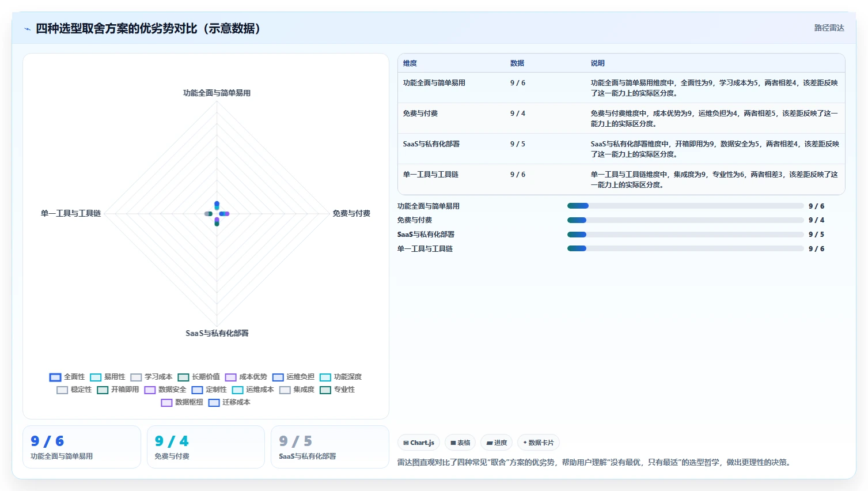Viewport: 868px width, 491px height.
Task: Toggle the 全面性 legend item
Action: tap(67, 377)
